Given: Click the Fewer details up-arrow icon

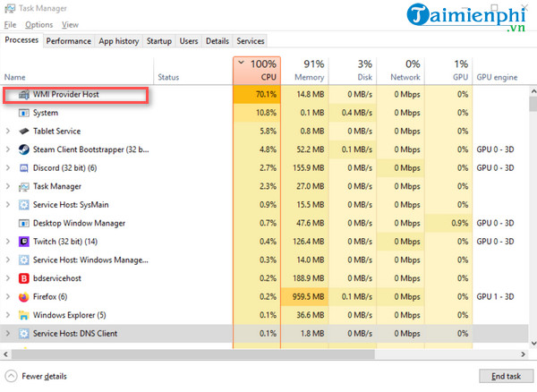Looking at the screenshot, I should (x=11, y=376).
